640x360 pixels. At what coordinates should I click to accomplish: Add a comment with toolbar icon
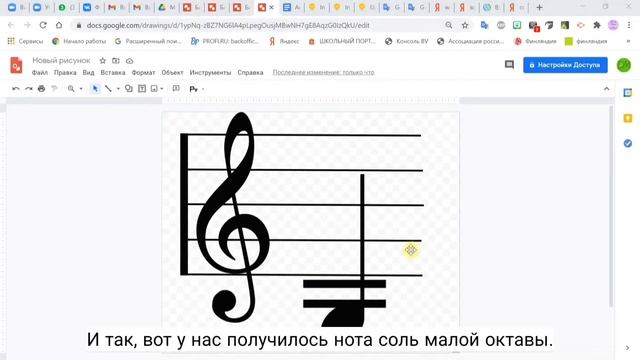tap(176, 89)
